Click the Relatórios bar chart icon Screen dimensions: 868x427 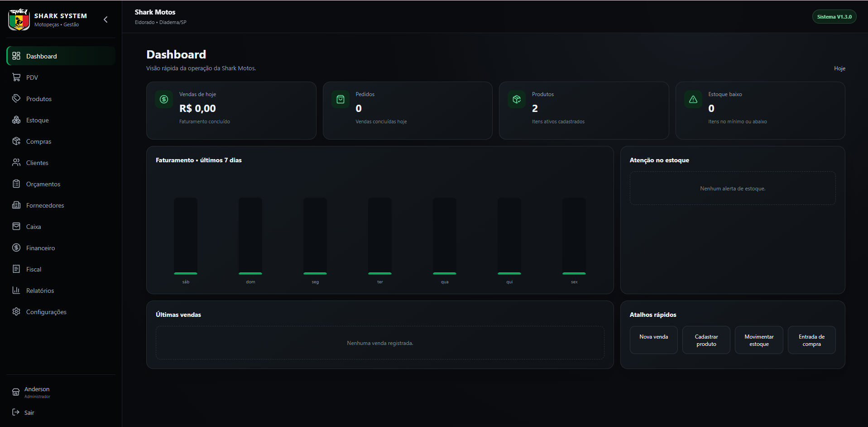coord(16,290)
